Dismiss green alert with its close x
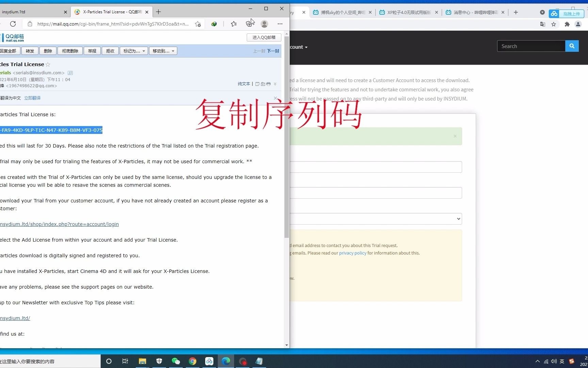The height and width of the screenshot is (368, 588). pos(455,136)
